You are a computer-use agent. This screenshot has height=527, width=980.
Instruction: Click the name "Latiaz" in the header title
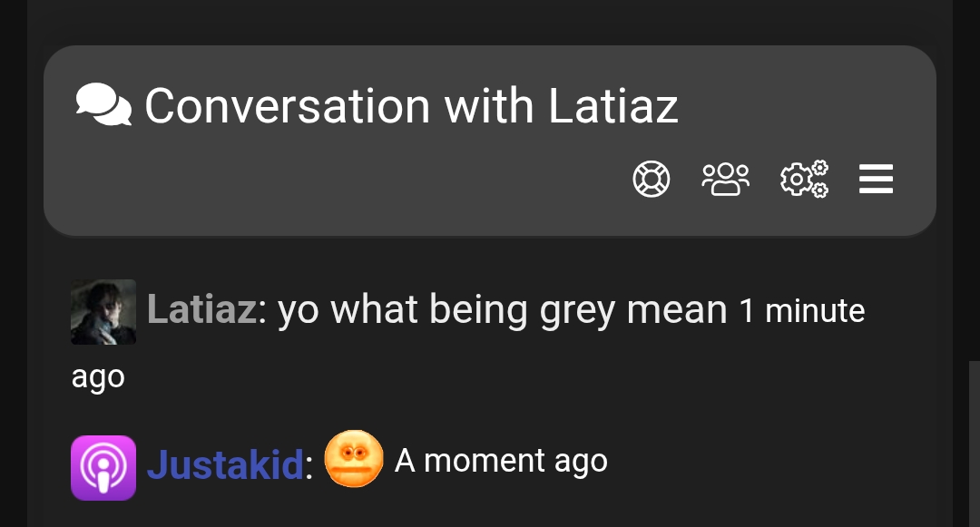613,105
